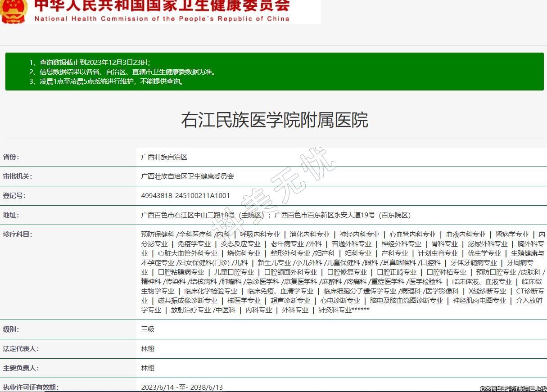
Task: Click the registration number 49943818-245100211A1001
Action: pos(185,196)
